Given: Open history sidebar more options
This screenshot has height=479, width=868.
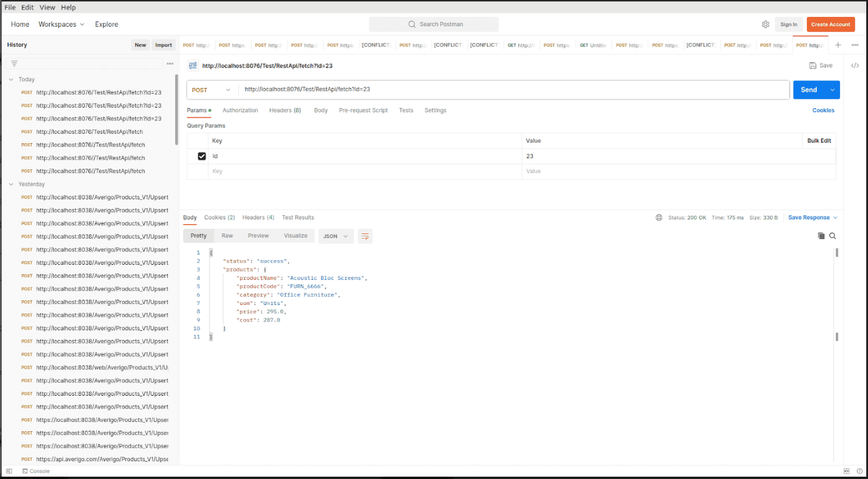Looking at the screenshot, I should click(x=170, y=63).
